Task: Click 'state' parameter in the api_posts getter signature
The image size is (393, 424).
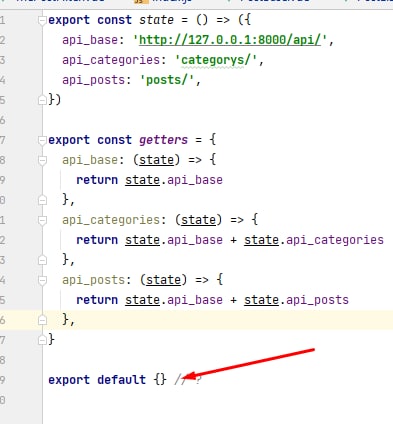Action: coord(163,280)
